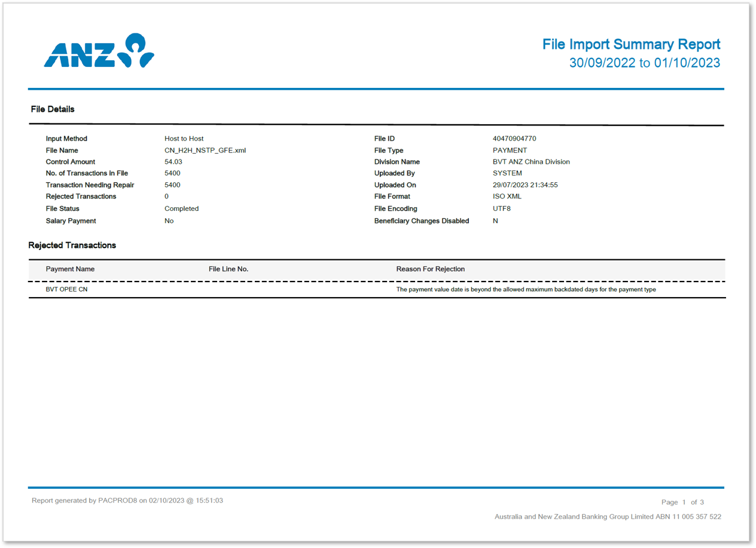Viewport: 756px width, 548px height.
Task: Select the file name CN_H2H_NSTP_GFE.xml
Action: click(205, 150)
